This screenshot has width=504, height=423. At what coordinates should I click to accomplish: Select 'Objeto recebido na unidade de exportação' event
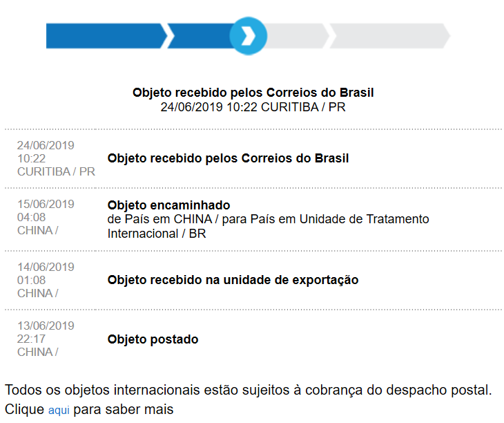[233, 280]
